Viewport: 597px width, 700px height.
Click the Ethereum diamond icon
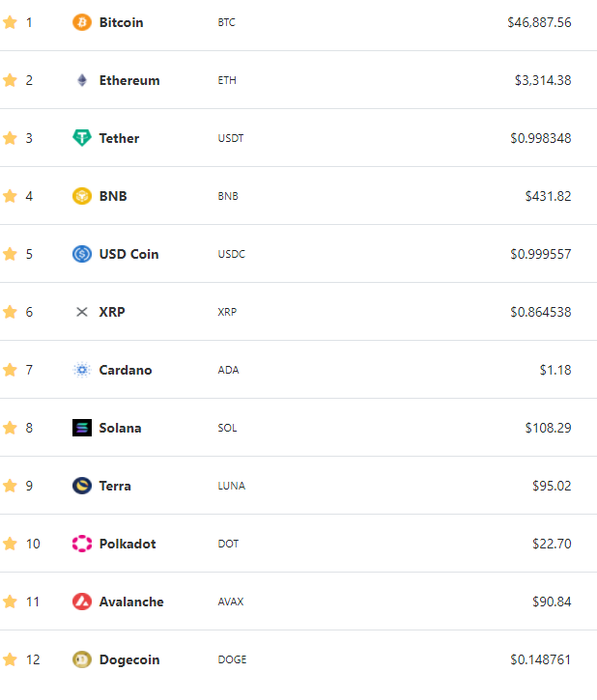click(82, 80)
